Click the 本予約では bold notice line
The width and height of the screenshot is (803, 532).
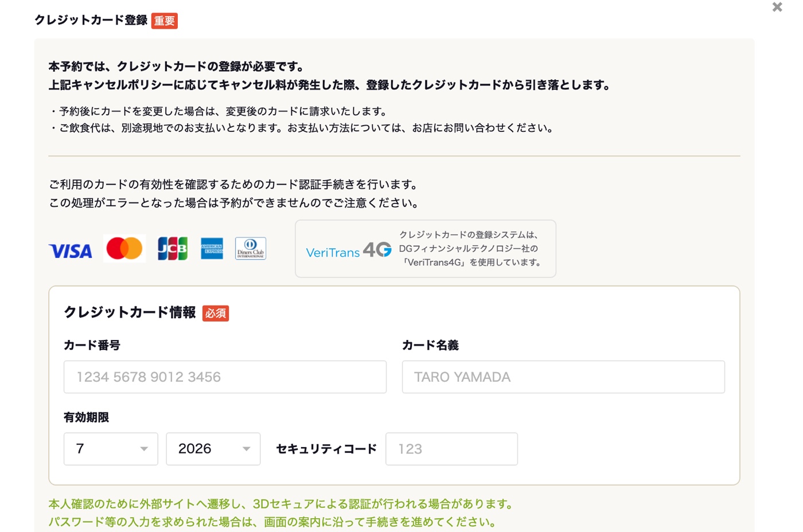(178, 66)
